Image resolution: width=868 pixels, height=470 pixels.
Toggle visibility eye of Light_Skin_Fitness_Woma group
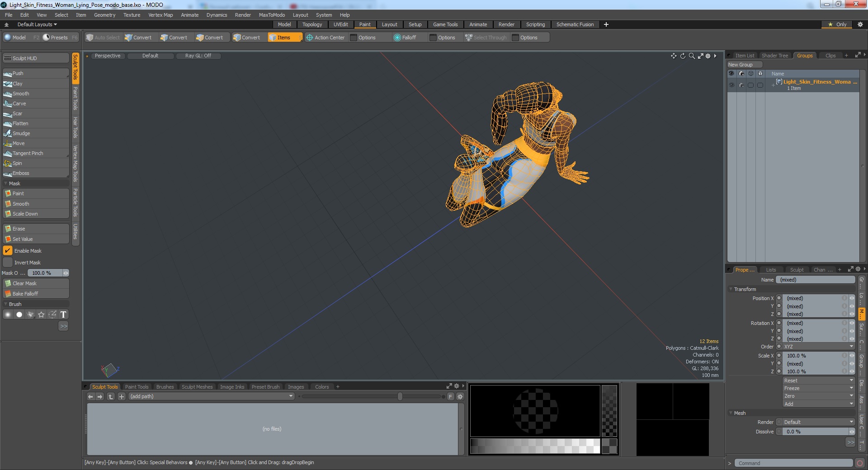pyautogui.click(x=731, y=85)
